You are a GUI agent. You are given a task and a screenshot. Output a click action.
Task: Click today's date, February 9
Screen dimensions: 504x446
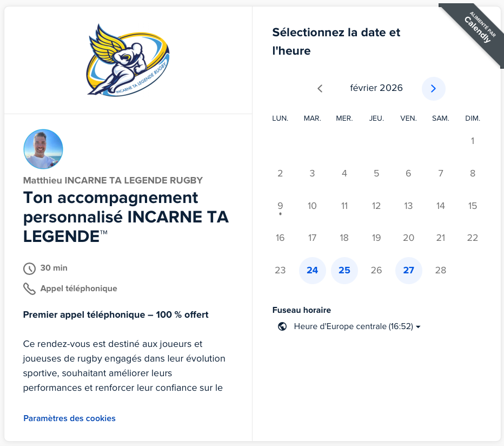[280, 206]
